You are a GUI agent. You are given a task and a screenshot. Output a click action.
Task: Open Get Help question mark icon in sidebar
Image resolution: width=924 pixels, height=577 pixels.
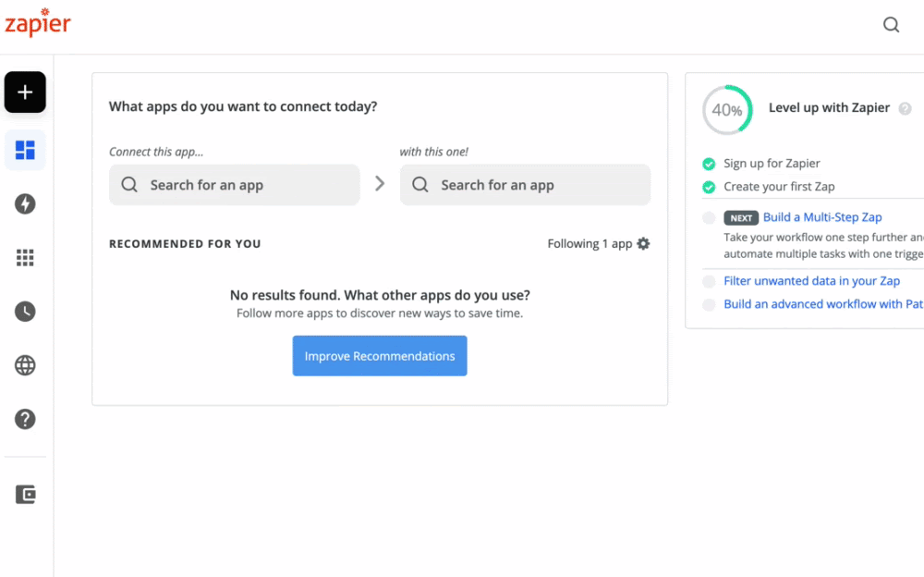click(x=25, y=419)
